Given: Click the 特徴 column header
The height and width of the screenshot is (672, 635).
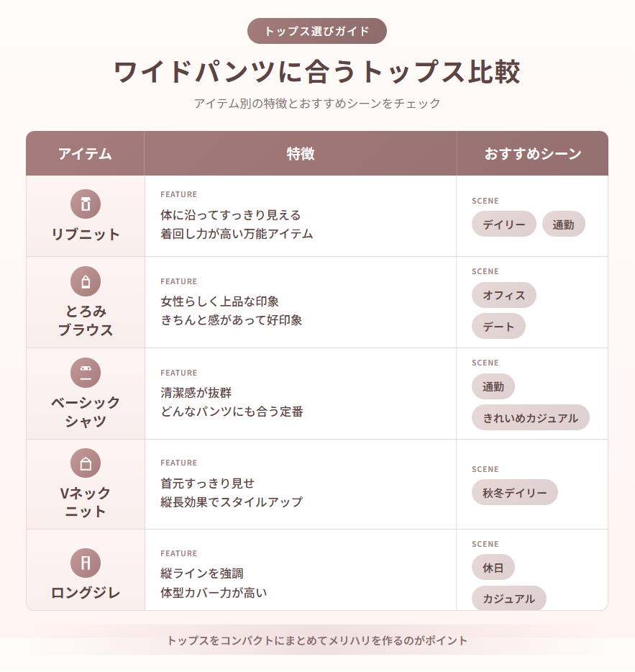Looking at the screenshot, I should [x=301, y=154].
